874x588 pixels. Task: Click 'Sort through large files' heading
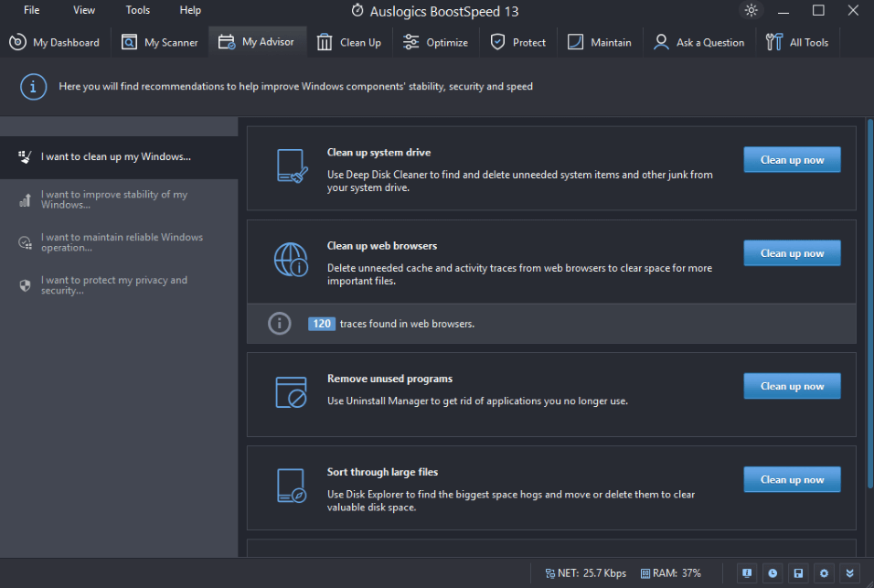[382, 472]
